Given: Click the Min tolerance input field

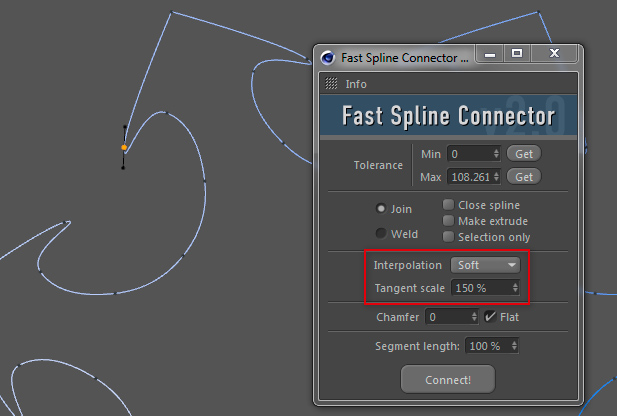Looking at the screenshot, I should point(473,154).
